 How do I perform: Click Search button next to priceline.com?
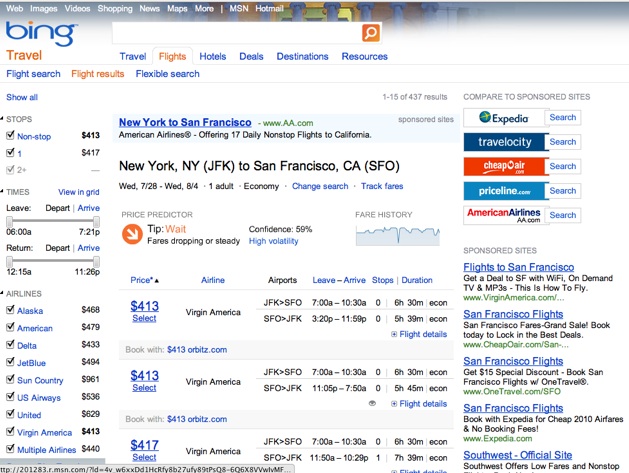click(562, 191)
